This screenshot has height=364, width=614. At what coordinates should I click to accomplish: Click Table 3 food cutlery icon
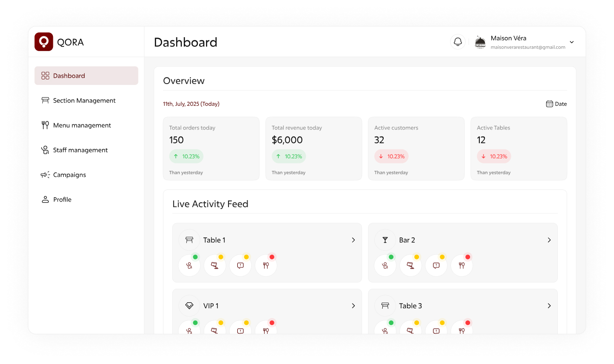[x=462, y=328]
